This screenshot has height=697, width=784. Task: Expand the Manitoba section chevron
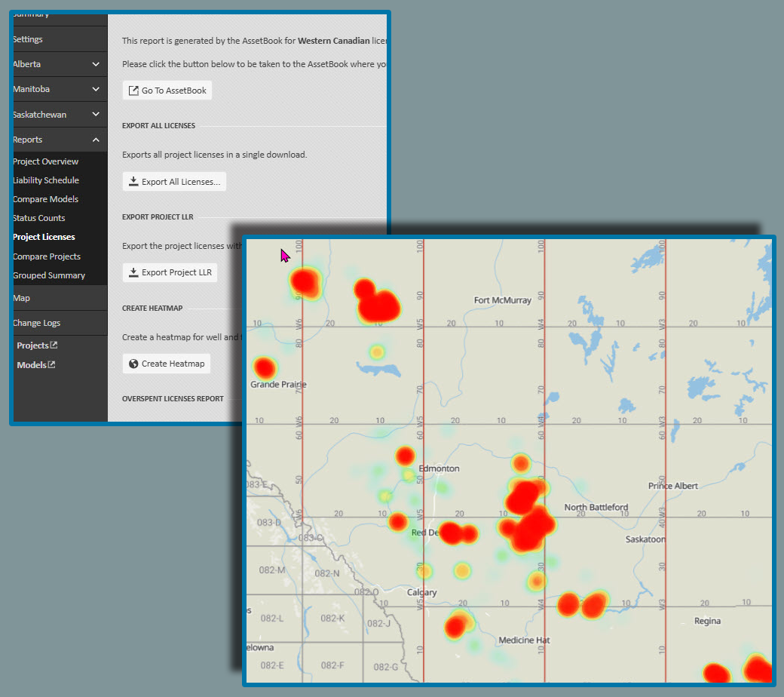(x=96, y=89)
